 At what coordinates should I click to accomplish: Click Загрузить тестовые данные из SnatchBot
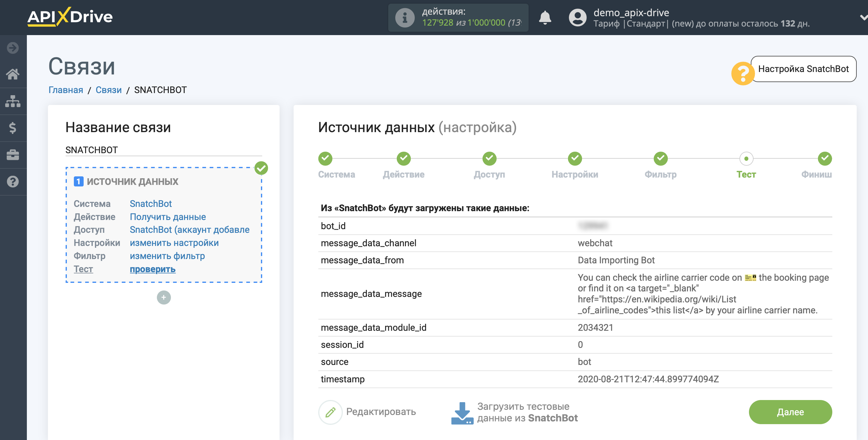point(527,412)
